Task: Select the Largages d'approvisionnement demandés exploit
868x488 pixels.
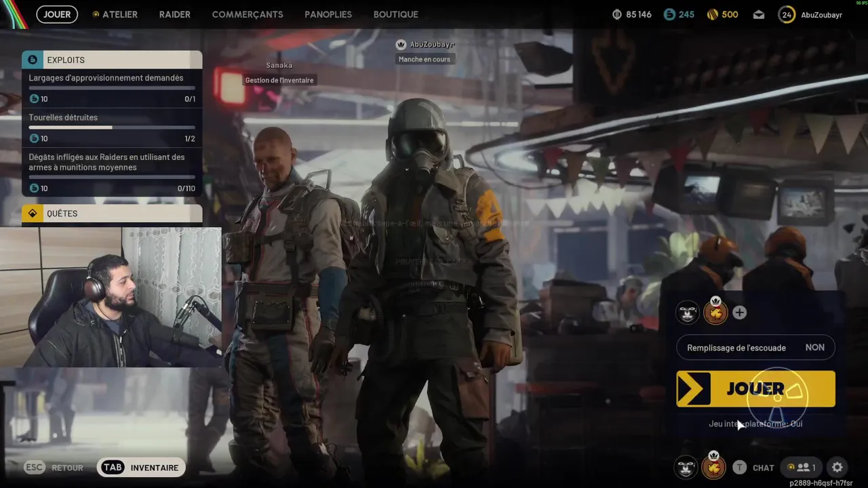Action: pos(112,88)
